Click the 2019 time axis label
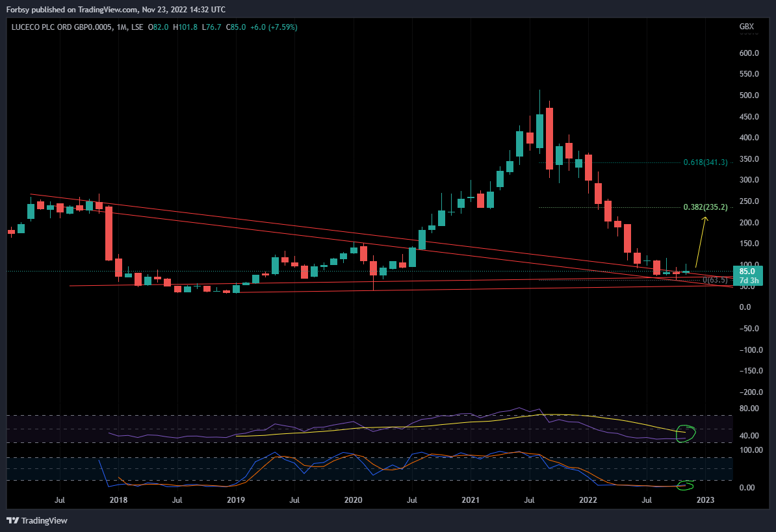This screenshot has height=532, width=776. coord(236,500)
